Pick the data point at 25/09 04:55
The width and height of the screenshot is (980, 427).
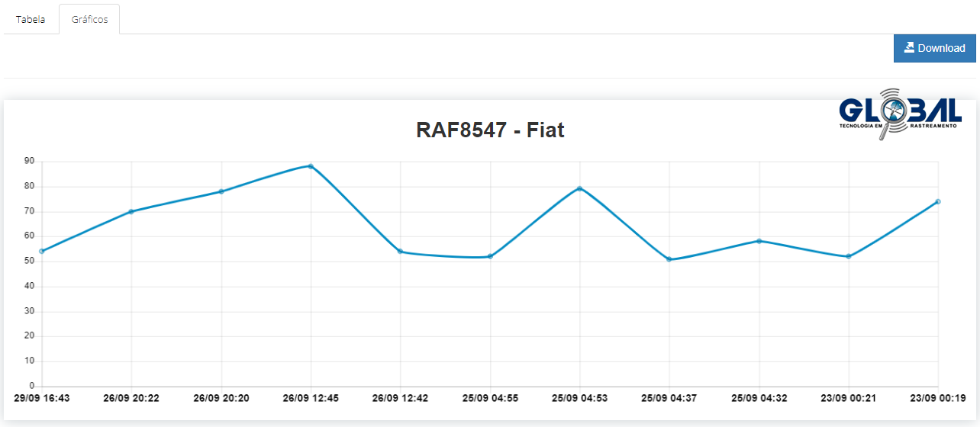coord(490,256)
